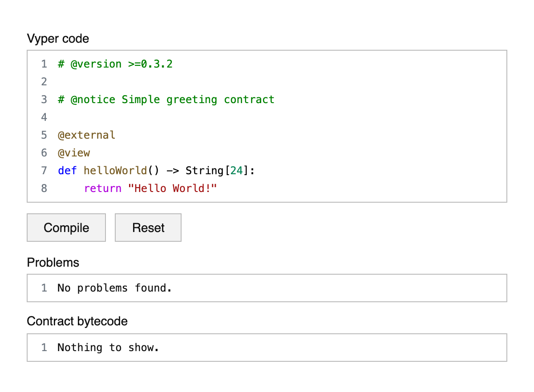Viewport: 534px width, 392px height.
Task: Click the 'Nothing to show.' bytecode output
Action: [x=108, y=348]
